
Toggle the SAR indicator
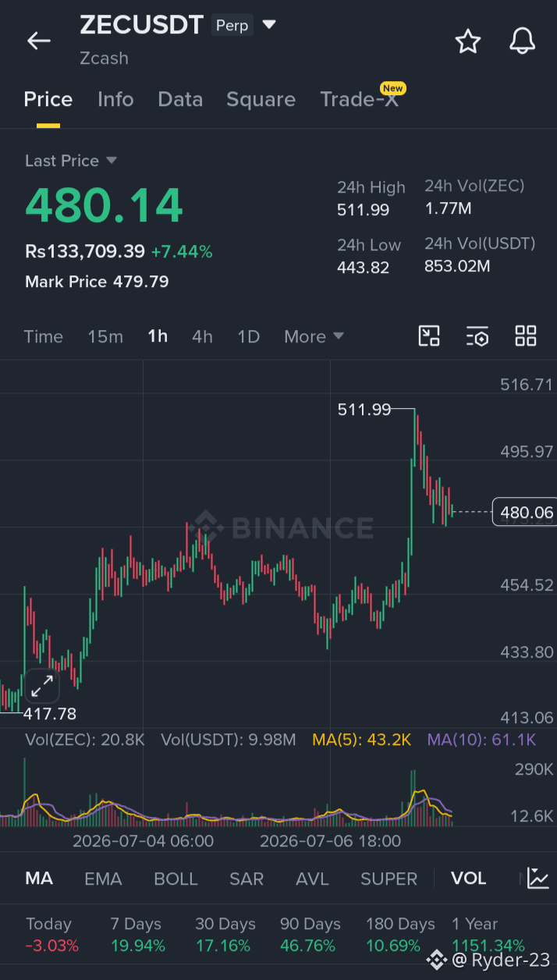point(247,879)
